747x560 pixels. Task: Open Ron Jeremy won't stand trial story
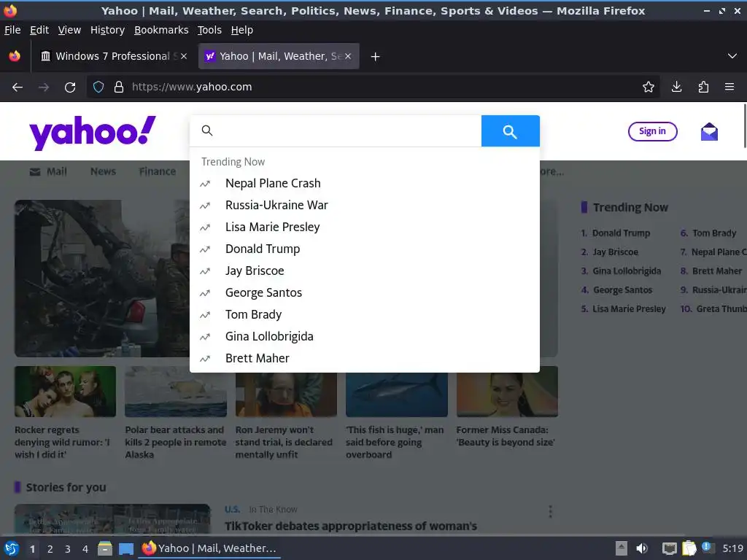click(x=284, y=443)
